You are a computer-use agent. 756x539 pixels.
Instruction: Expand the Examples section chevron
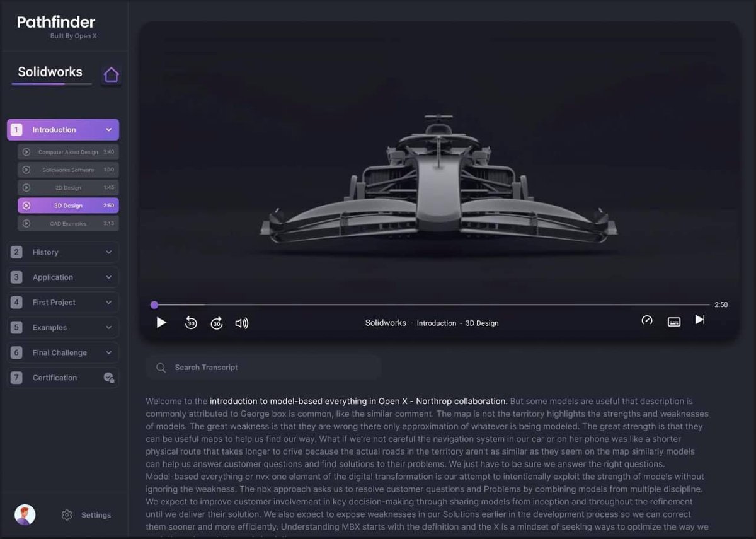click(x=108, y=328)
